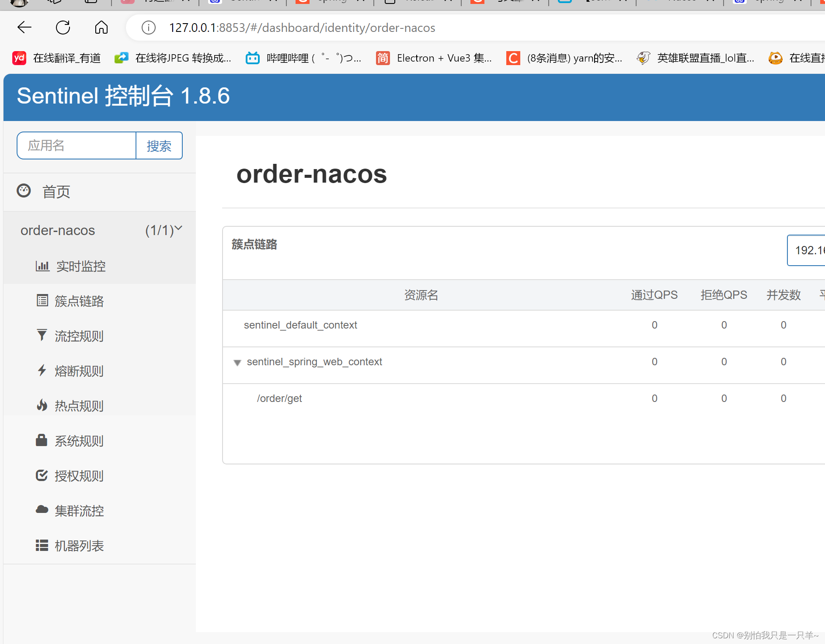Open 热点规则 hotspot rules
Image resolution: width=825 pixels, height=644 pixels.
coord(100,406)
